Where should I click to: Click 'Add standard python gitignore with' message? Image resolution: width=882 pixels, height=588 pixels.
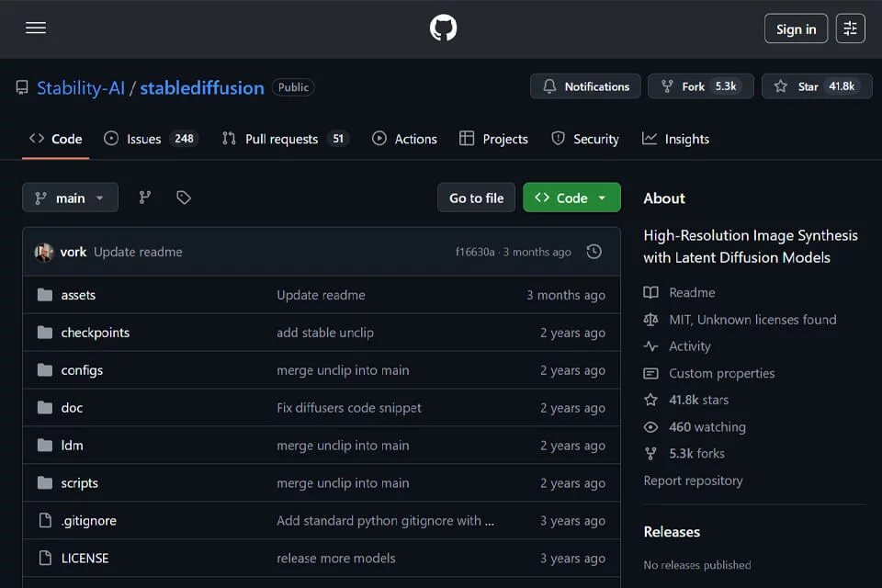click(385, 521)
